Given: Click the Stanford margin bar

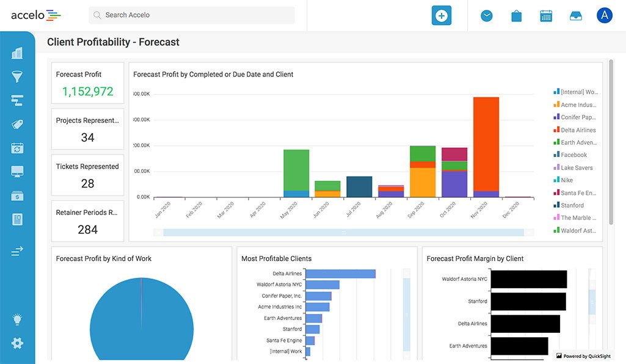Looking at the screenshot, I should 528,301.
